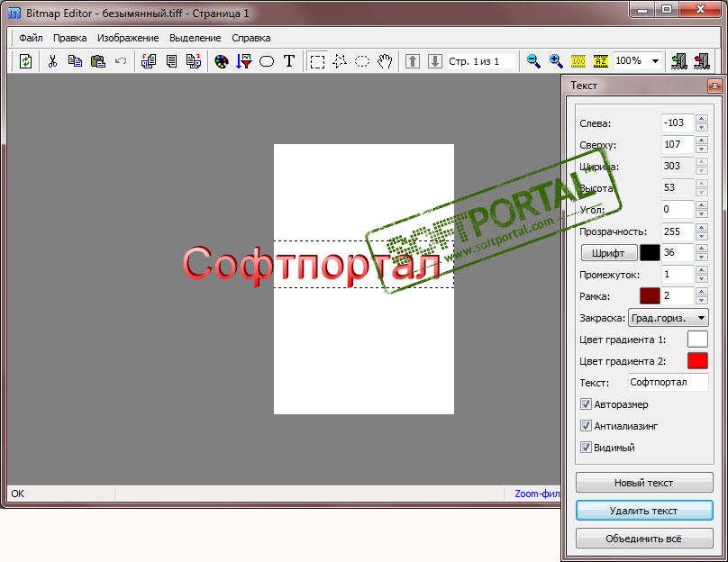Click the single page document icon
Screen dimensions: 728x562
tap(171, 61)
